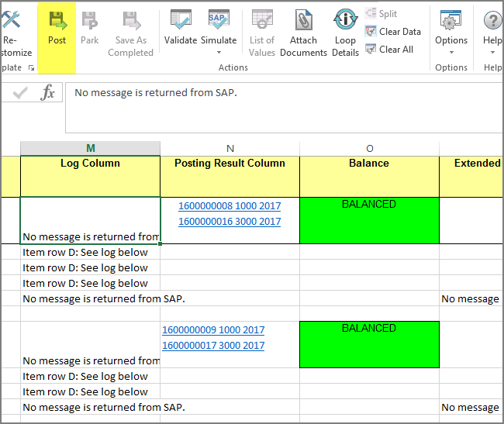Open link 1600000017 3000 2017
The width and height of the screenshot is (504, 424).
[x=213, y=345]
